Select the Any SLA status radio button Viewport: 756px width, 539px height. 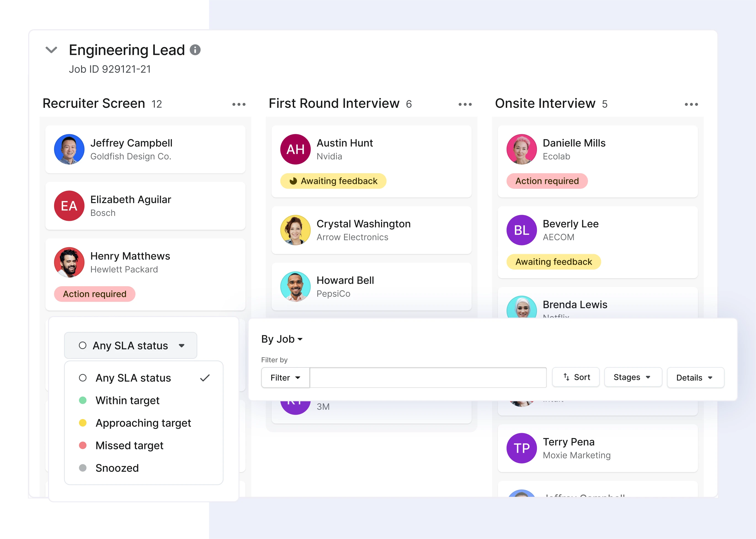(x=82, y=378)
